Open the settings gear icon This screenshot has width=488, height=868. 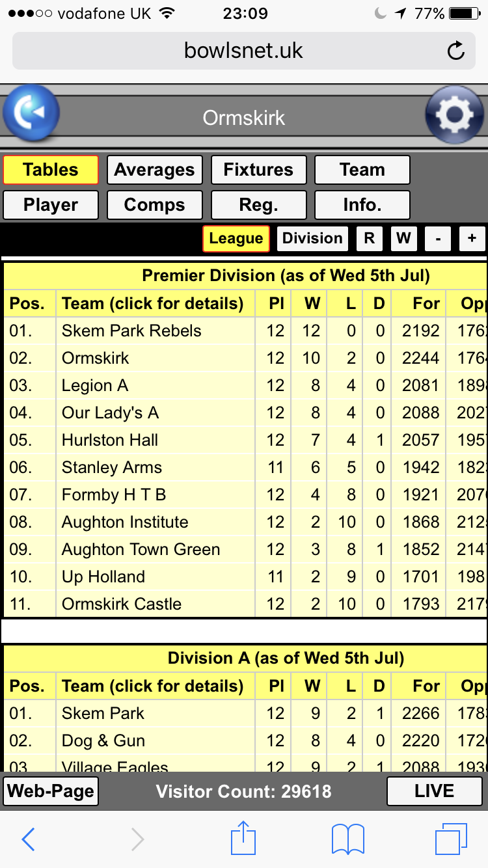pos(454,115)
